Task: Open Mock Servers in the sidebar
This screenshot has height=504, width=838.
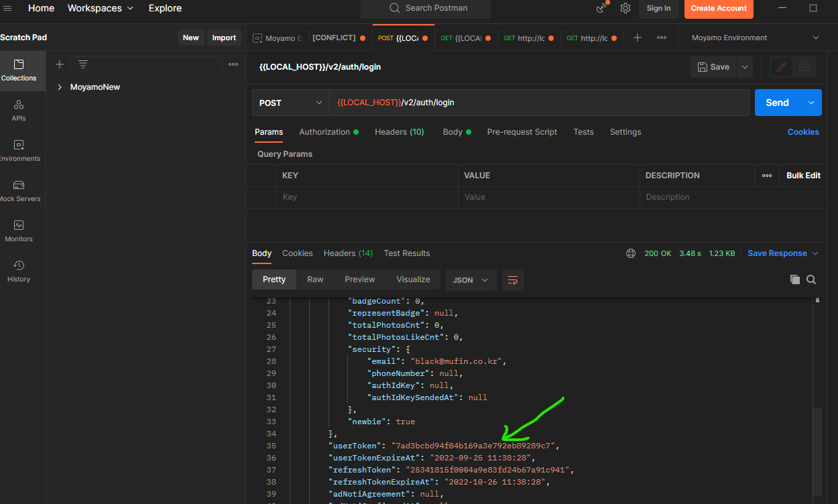Action: [19, 191]
